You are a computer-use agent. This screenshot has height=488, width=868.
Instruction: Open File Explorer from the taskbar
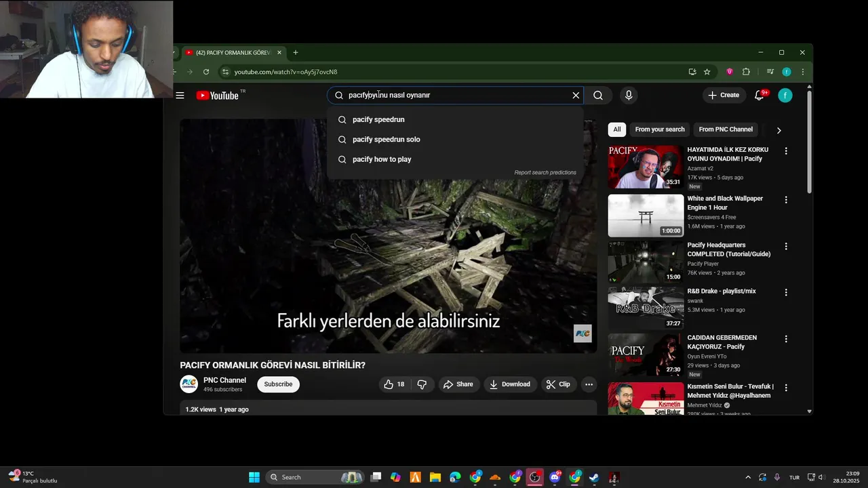435,477
